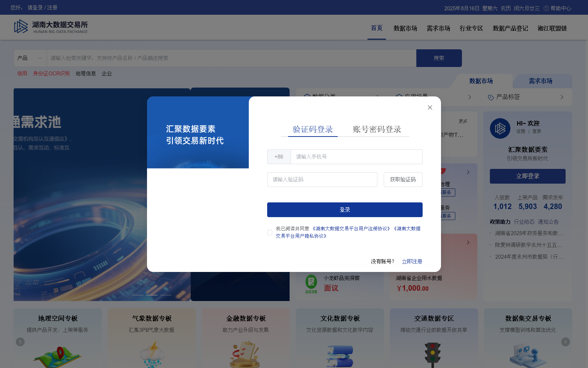Image resolution: width=588 pixels, height=368 pixels.
Task: Click the books icon in 文化数据专板
Action: tap(340, 356)
